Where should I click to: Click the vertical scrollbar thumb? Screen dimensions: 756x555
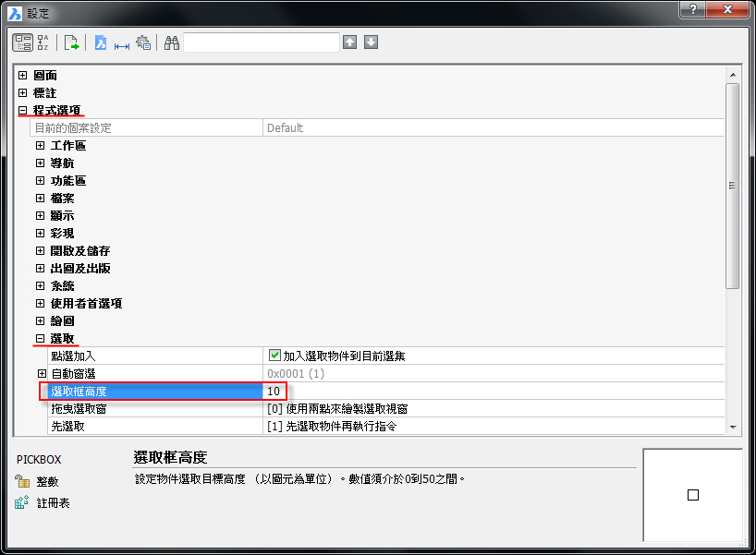click(732, 186)
